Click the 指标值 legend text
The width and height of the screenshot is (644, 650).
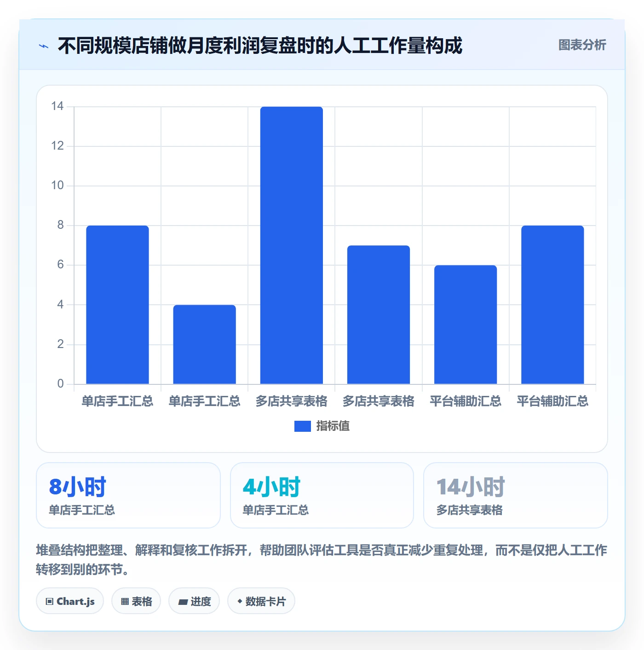pos(333,426)
